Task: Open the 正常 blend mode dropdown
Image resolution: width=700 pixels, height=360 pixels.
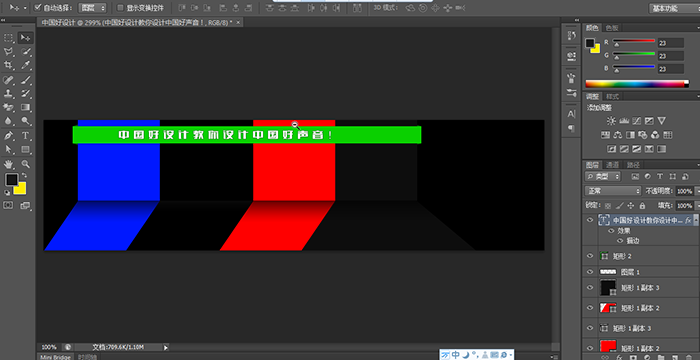Action: pyautogui.click(x=613, y=191)
